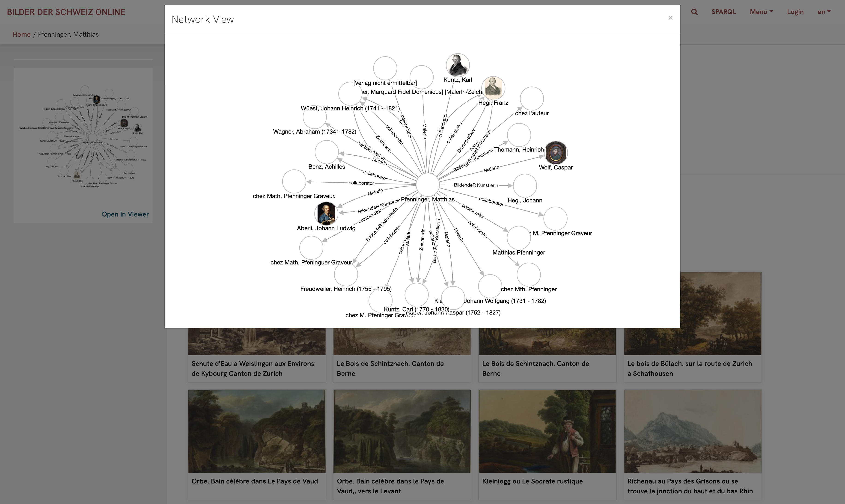Select central Pfenninger, Matthias node
This screenshot has width=845, height=504.
pos(428,185)
